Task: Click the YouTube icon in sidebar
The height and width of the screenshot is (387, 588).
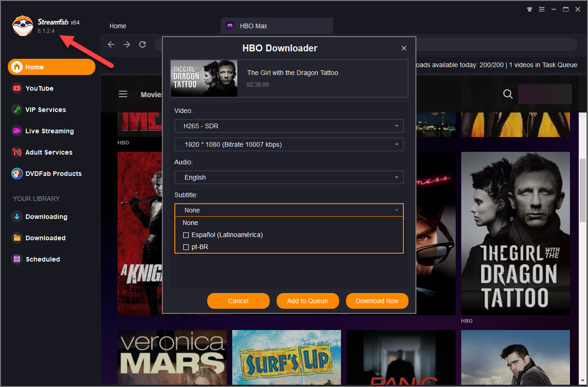Action: tap(17, 88)
